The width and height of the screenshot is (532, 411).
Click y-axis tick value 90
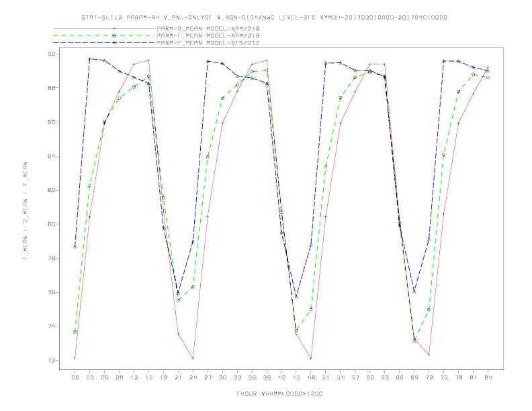pyautogui.click(x=50, y=54)
